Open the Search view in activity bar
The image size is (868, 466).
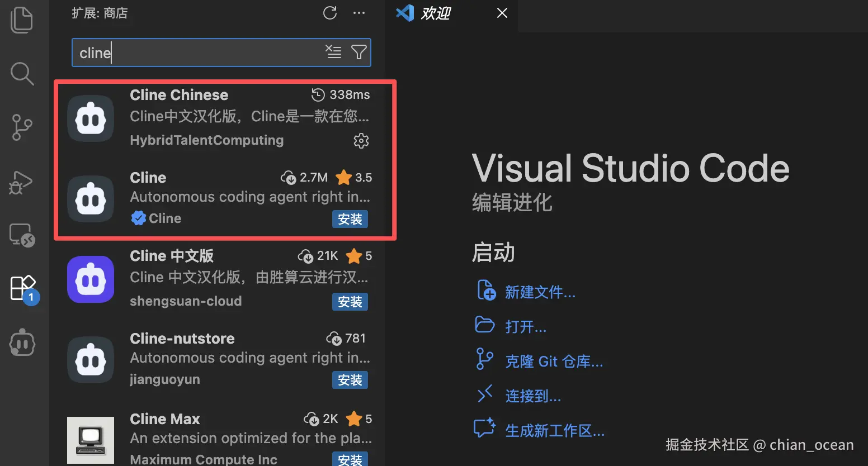click(22, 73)
